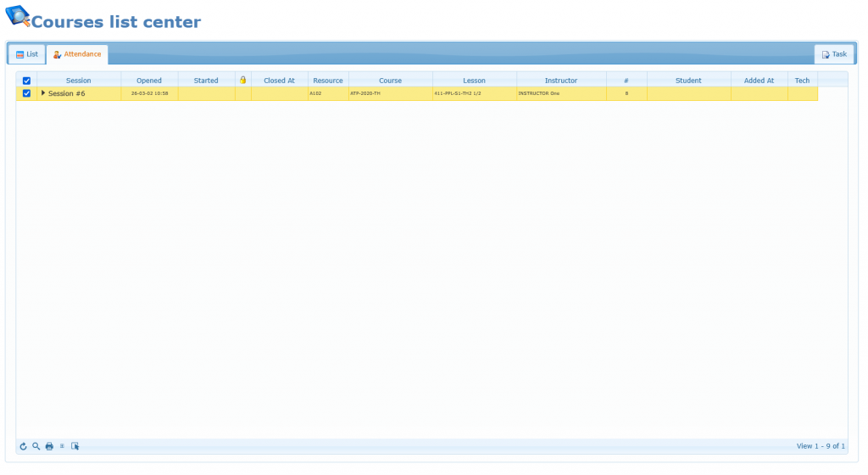Select the Attendance tab
The image size is (868, 475).
coord(77,54)
